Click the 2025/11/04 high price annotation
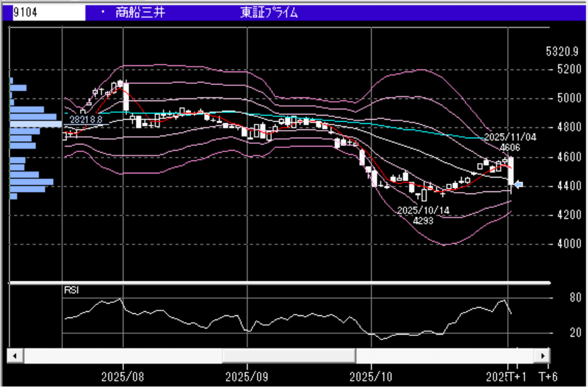Image resolution: width=588 pixels, height=387 pixels. point(510,137)
